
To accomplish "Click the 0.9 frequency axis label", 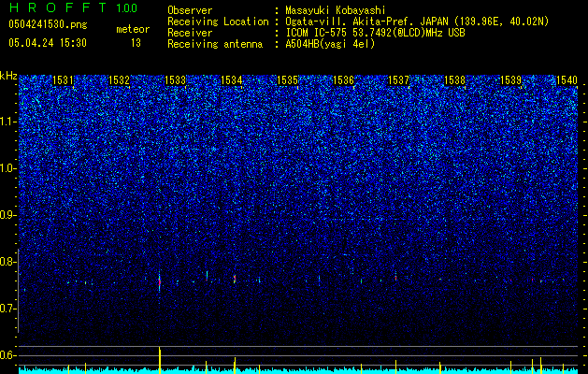I will tap(8, 215).
